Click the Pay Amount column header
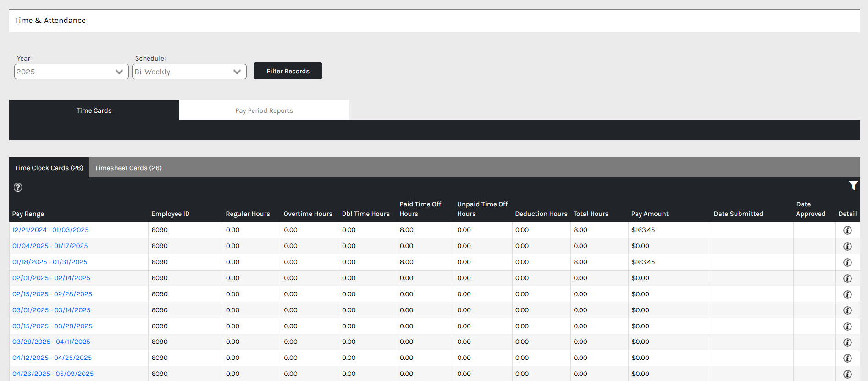This screenshot has height=381, width=868. [x=650, y=214]
